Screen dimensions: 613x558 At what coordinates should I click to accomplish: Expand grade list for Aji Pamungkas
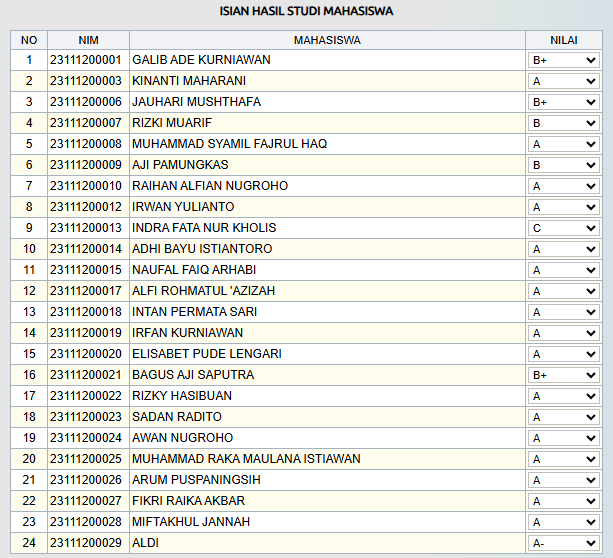click(563, 165)
